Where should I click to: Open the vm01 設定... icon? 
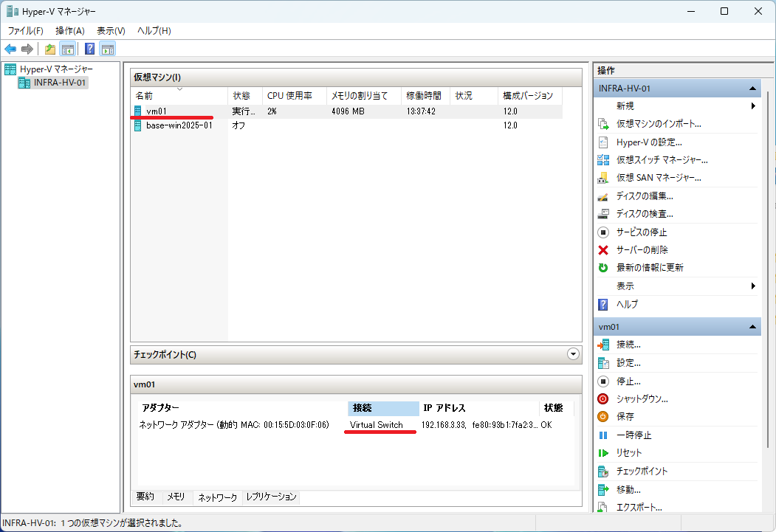click(x=602, y=364)
